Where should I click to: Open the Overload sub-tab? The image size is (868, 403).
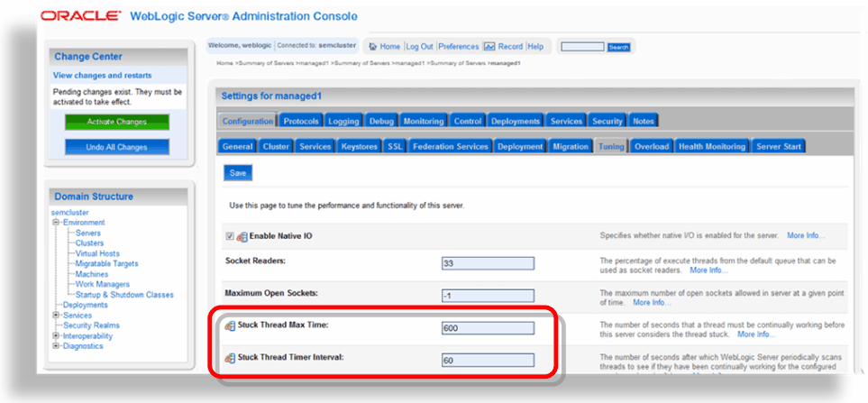652,147
